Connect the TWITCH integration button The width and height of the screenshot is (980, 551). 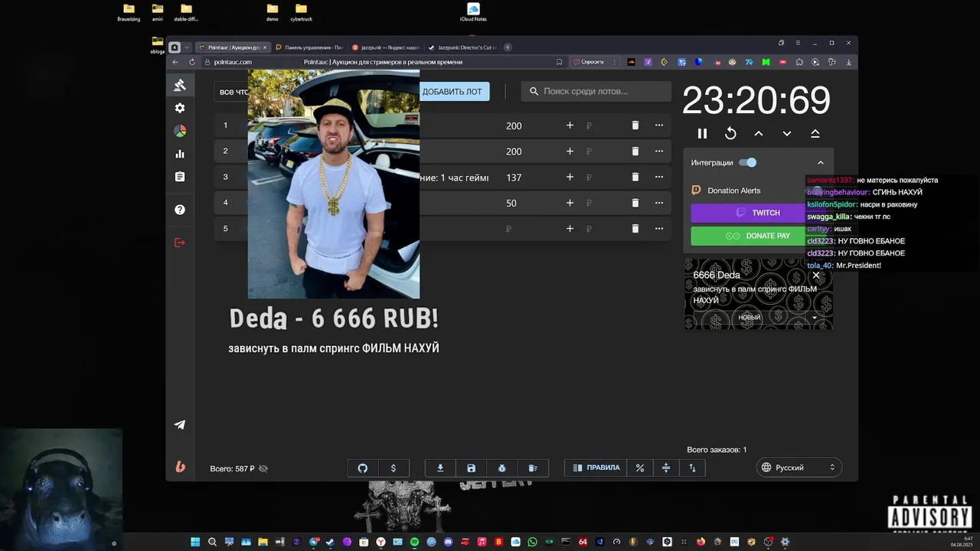click(758, 213)
